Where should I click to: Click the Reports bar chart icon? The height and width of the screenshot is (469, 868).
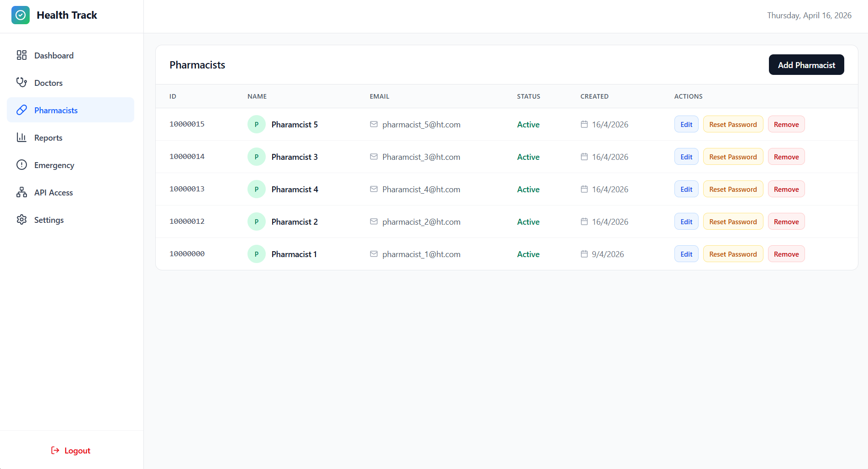pos(21,137)
